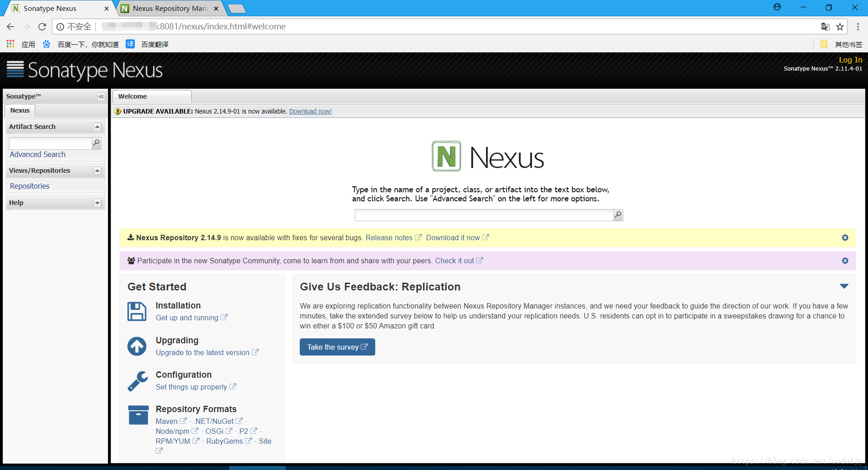The height and width of the screenshot is (470, 868).
Task: Click the Upgrading up-arrow circle icon
Action: (x=137, y=346)
